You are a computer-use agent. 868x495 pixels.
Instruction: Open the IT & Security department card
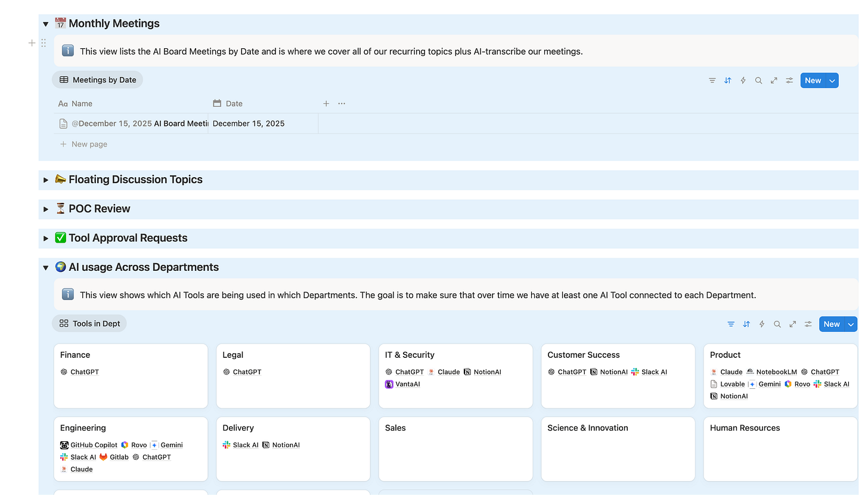pos(455,376)
